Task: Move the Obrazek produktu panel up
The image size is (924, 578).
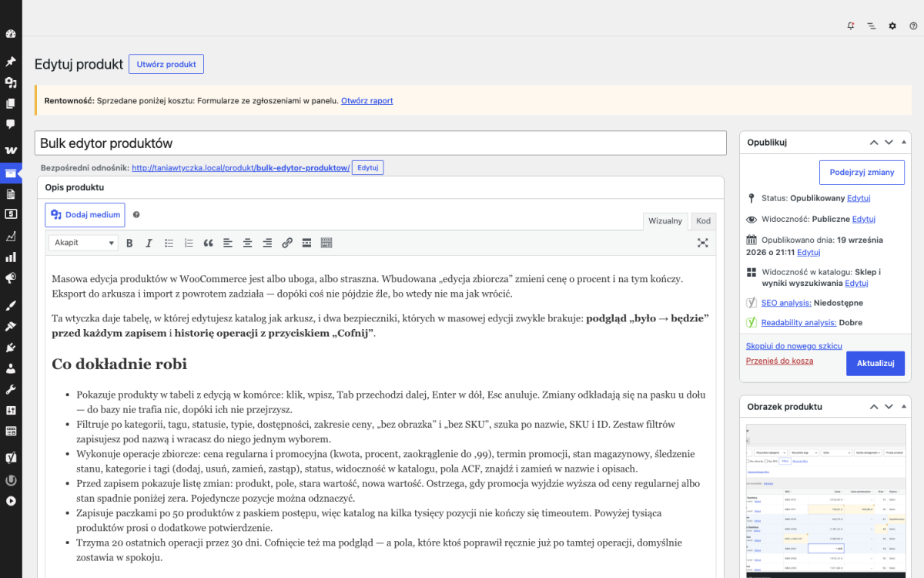Action: (874, 407)
